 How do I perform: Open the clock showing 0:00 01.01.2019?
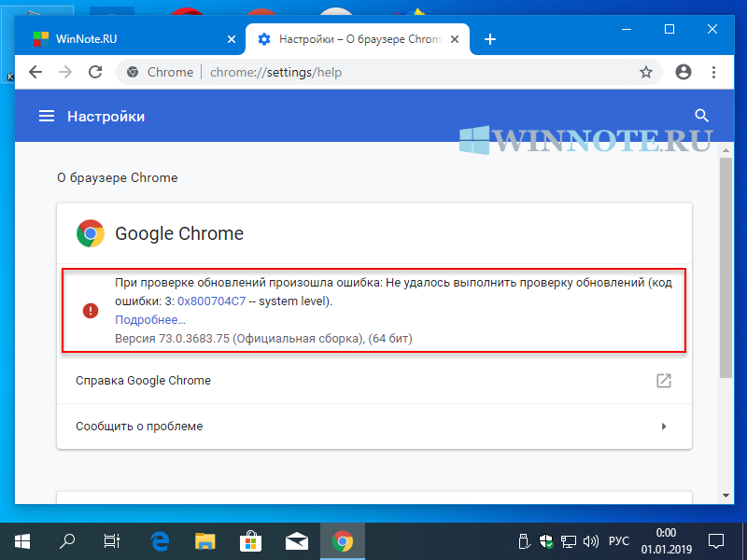click(x=666, y=541)
